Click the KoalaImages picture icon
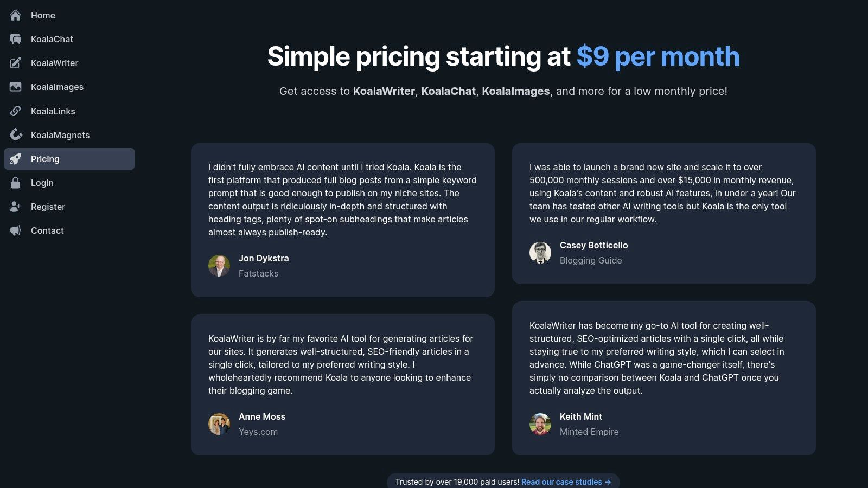The height and width of the screenshot is (488, 868). point(16,87)
